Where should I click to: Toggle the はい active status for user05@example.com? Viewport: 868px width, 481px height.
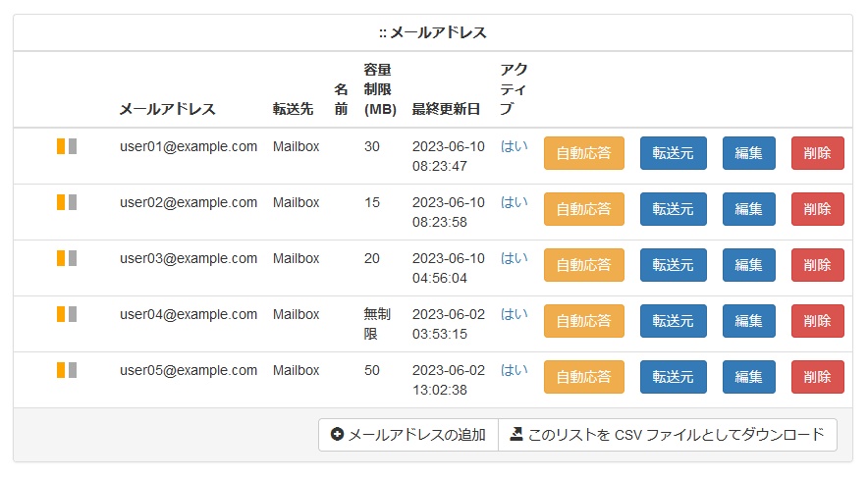click(515, 370)
